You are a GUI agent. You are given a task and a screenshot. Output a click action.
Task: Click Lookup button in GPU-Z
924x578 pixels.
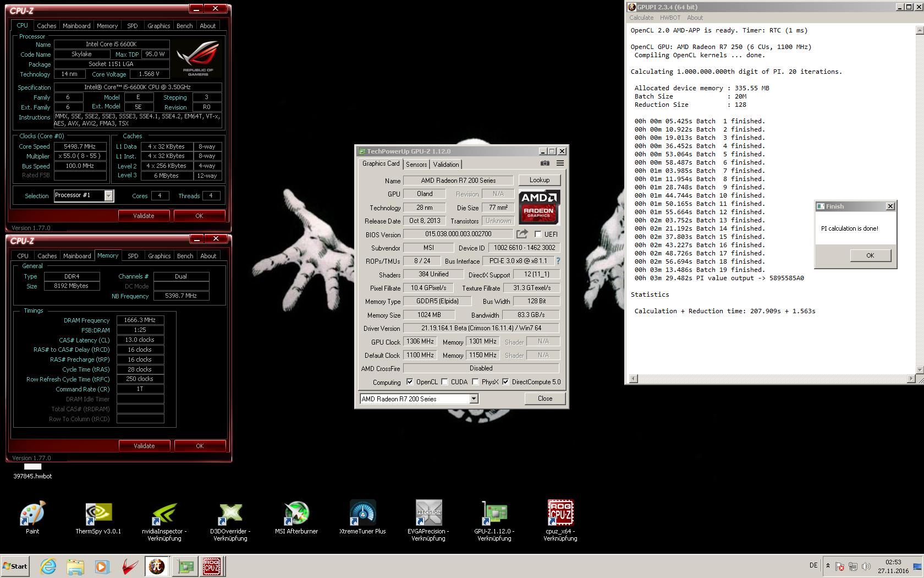coord(539,180)
